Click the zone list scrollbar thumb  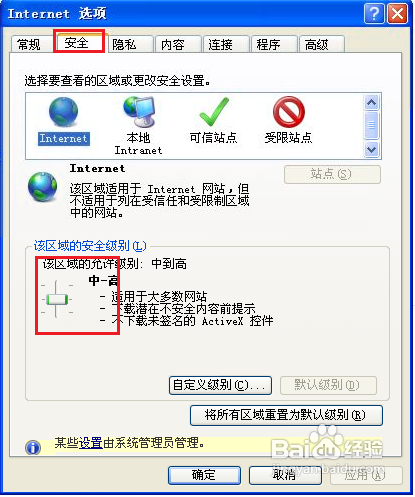(x=371, y=125)
